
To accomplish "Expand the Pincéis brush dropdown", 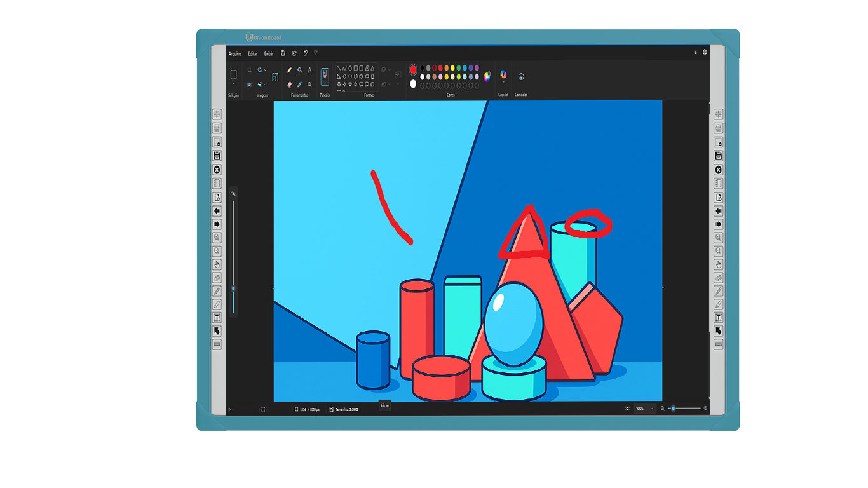I will 325,83.
